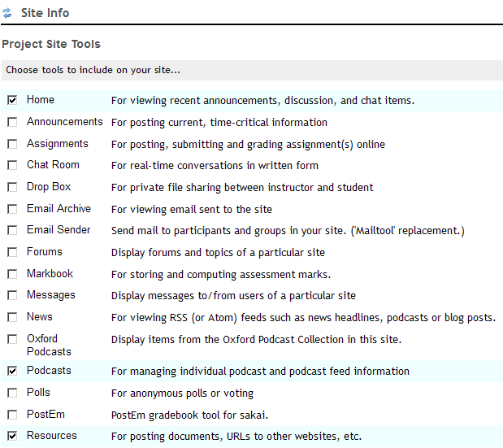Uncheck the Podcasts tool checkbox
Screen dimensions: 503x448
coord(12,371)
